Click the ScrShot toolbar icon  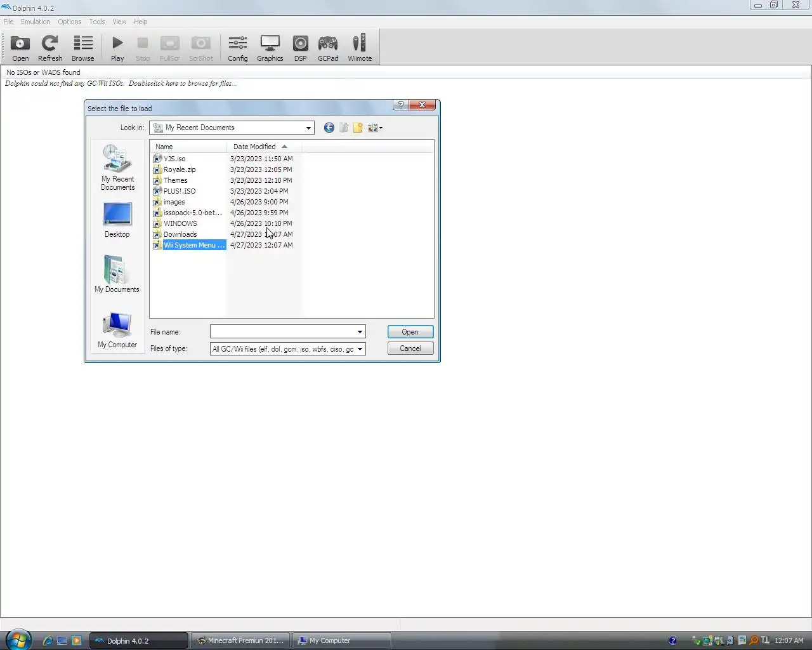point(201,48)
